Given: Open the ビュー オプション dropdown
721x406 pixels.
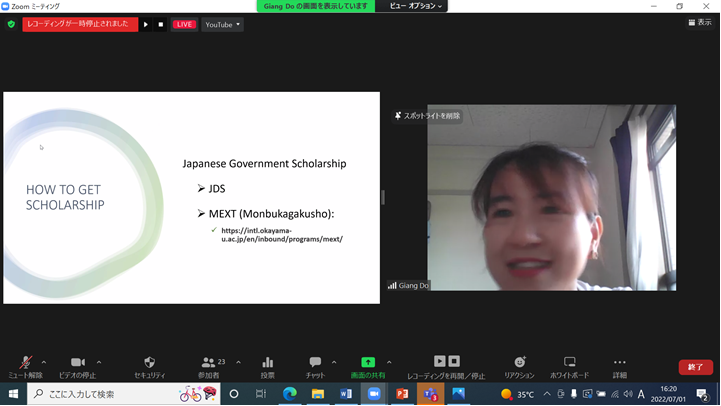Looking at the screenshot, I should click(x=415, y=6).
